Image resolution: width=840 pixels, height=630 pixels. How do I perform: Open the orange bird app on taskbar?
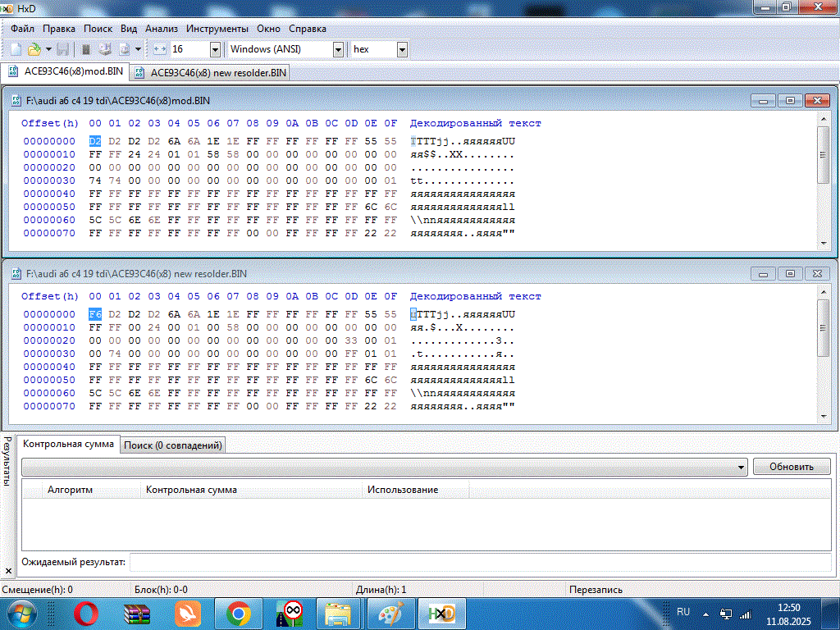tap(187, 614)
